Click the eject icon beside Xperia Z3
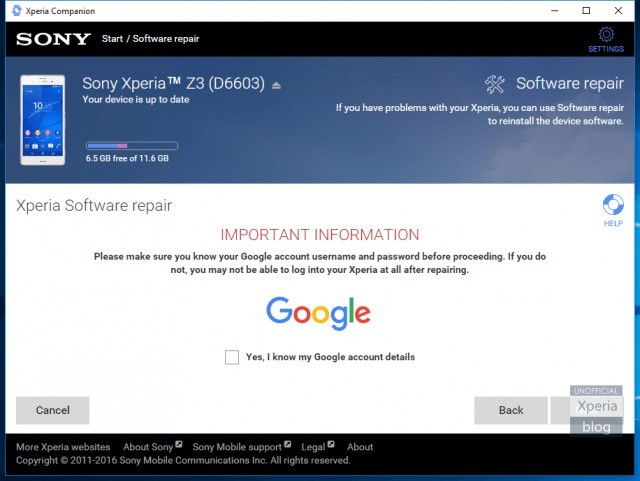Viewport: 640px width, 481px height. [x=277, y=85]
